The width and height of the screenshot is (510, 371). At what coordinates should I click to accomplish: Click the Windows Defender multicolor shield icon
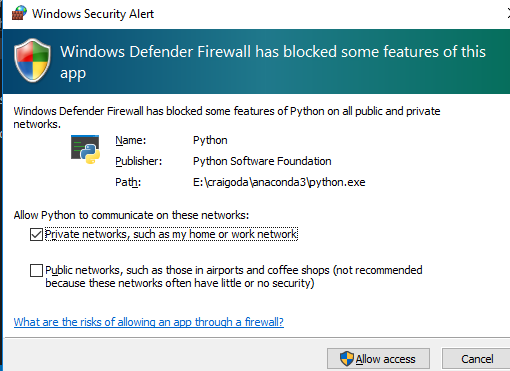tap(32, 61)
